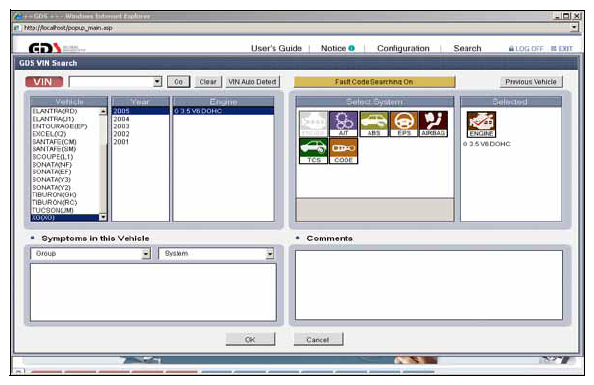Click the VIN Auto Detect button

click(x=252, y=82)
